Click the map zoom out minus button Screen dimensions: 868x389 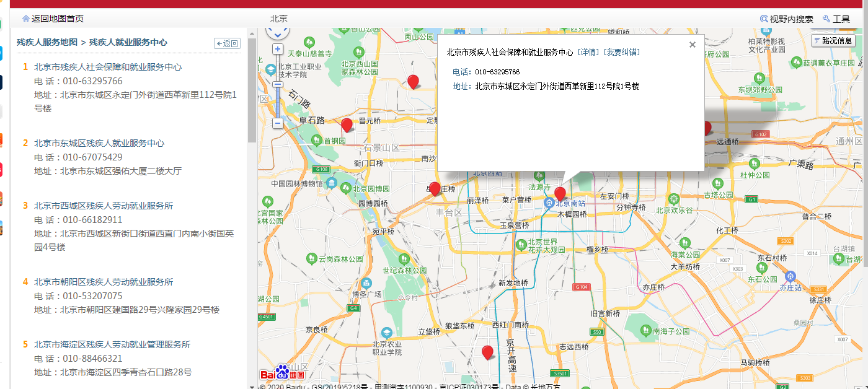pos(278,123)
